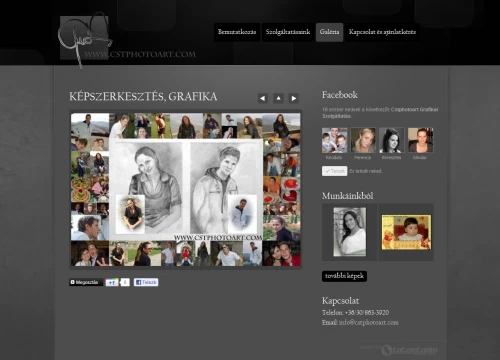
Task: Click the Cstphotoart Grafikai Szolgáltatás page link
Action: point(380,113)
